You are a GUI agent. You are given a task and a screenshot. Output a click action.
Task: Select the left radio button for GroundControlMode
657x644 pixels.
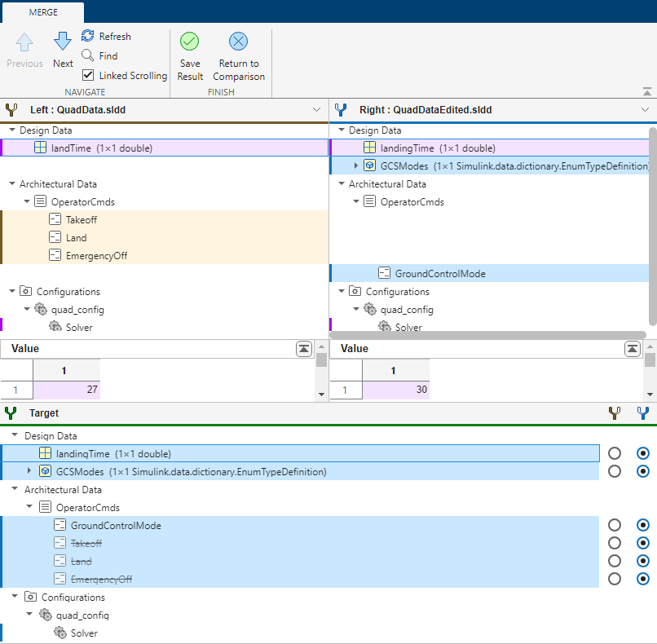point(615,525)
